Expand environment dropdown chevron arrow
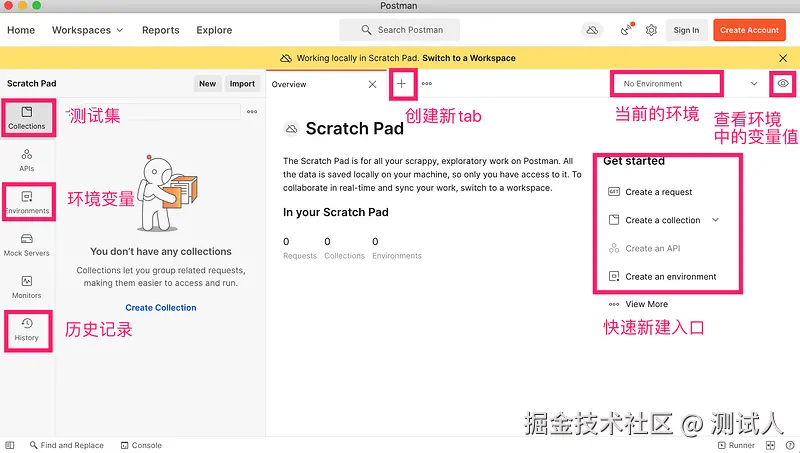800x453 pixels. 754,84
